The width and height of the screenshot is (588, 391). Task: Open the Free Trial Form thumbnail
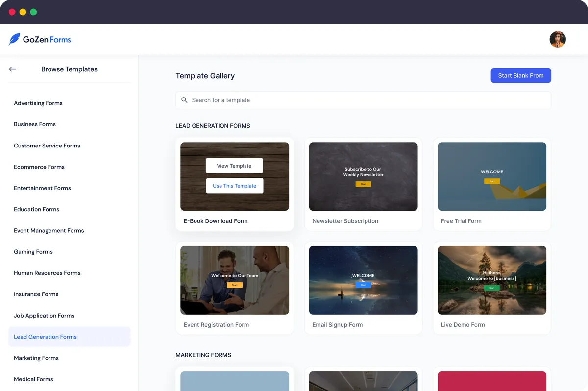(x=492, y=176)
